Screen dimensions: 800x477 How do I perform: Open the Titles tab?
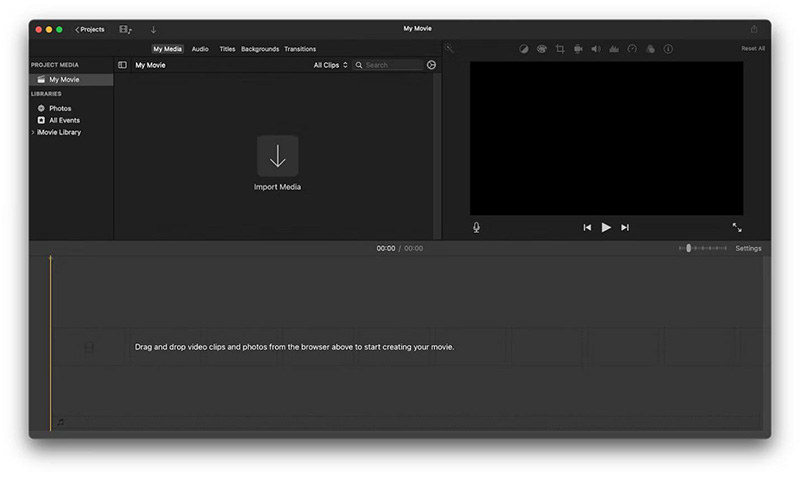[x=227, y=49]
